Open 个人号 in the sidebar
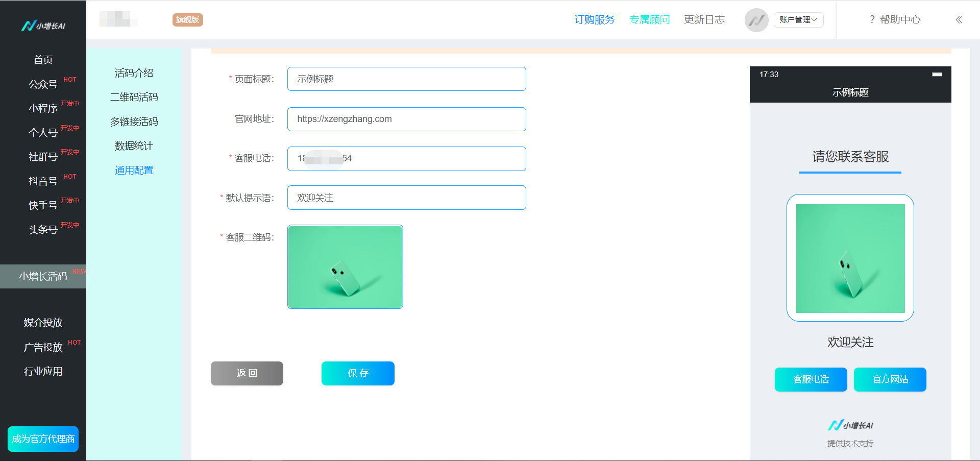This screenshot has height=461, width=980. pyautogui.click(x=43, y=133)
